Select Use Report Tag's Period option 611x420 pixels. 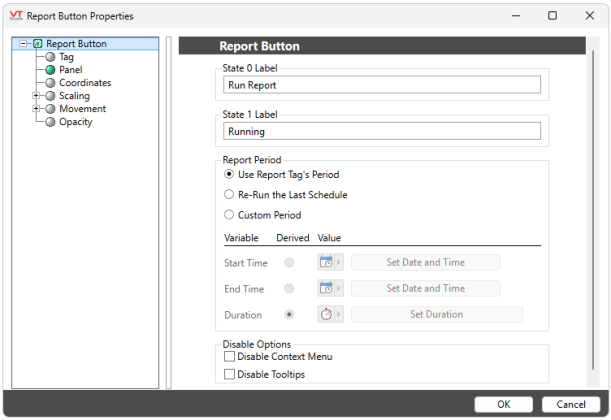229,174
